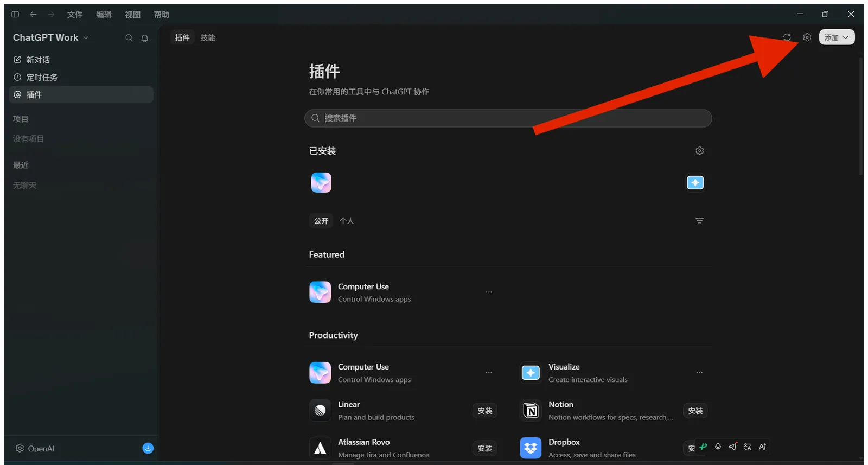Click Featured Computer Use plugin icon

click(320, 292)
